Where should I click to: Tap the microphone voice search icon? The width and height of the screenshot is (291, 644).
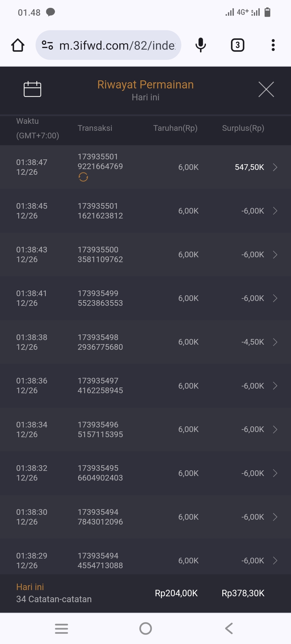[200, 45]
